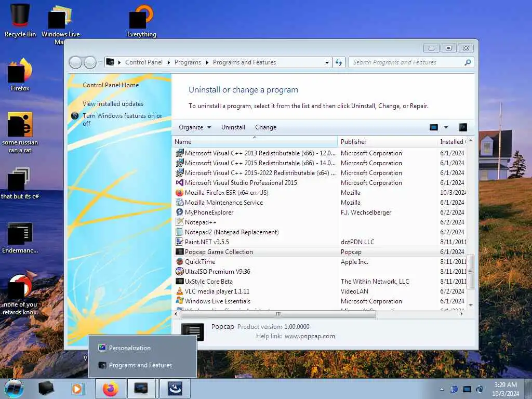532x399 pixels.
Task: Select the 'some russian ran a rat' desktop icon
Action: click(20, 132)
